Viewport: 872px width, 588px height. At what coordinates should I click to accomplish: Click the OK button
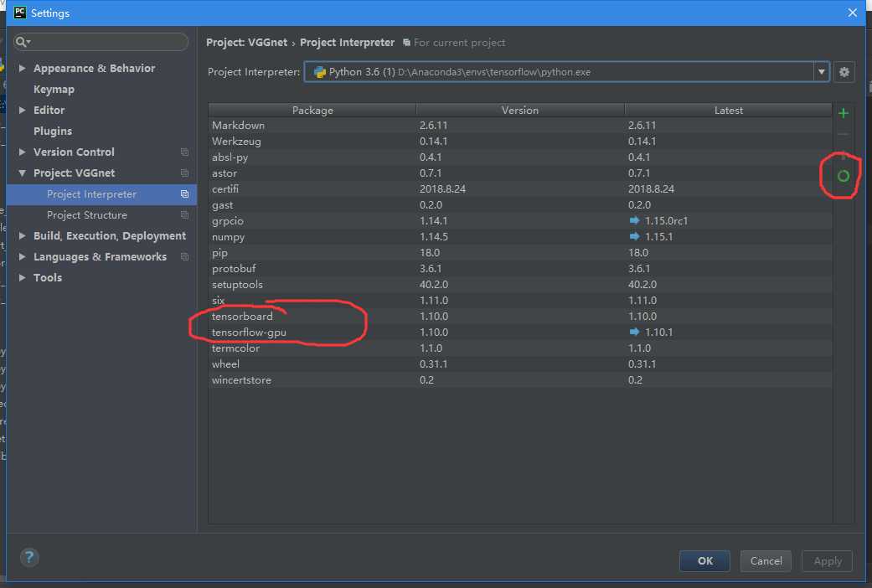pyautogui.click(x=704, y=560)
